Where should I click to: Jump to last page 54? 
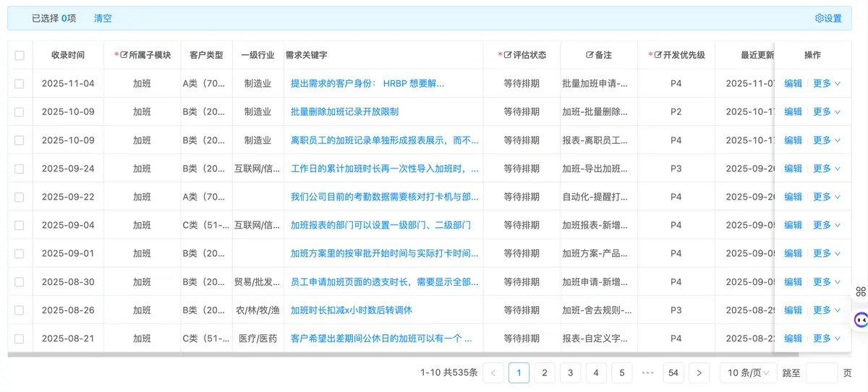[x=673, y=373]
